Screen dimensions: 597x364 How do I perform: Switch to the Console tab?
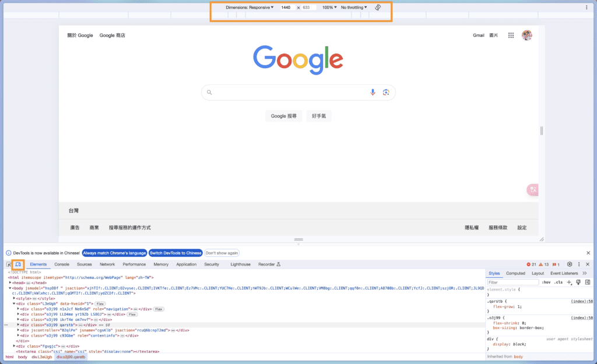pyautogui.click(x=61, y=264)
